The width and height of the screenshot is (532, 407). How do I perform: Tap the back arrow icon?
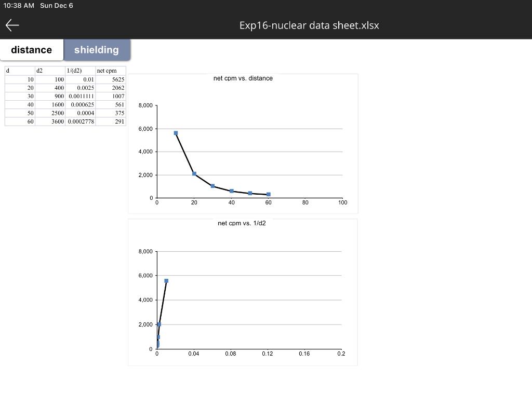(x=12, y=25)
